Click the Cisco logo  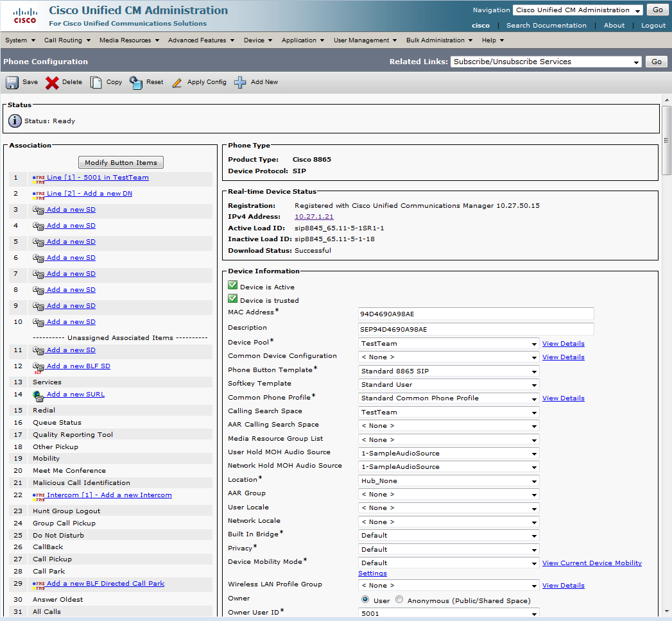[25, 16]
